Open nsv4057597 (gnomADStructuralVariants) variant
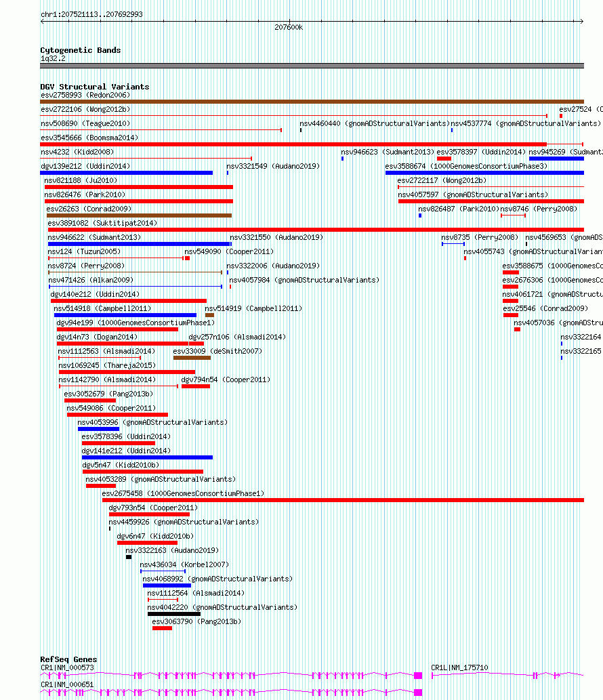Image resolution: width=603 pixels, height=700 pixels. point(473,195)
